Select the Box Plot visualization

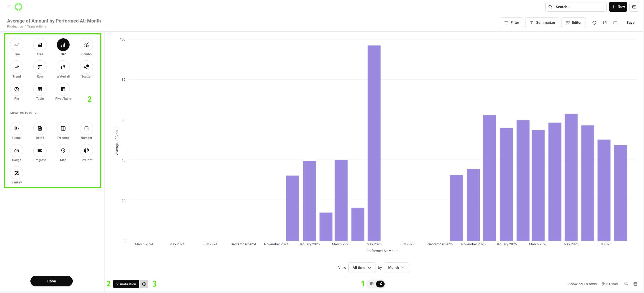(x=86, y=151)
